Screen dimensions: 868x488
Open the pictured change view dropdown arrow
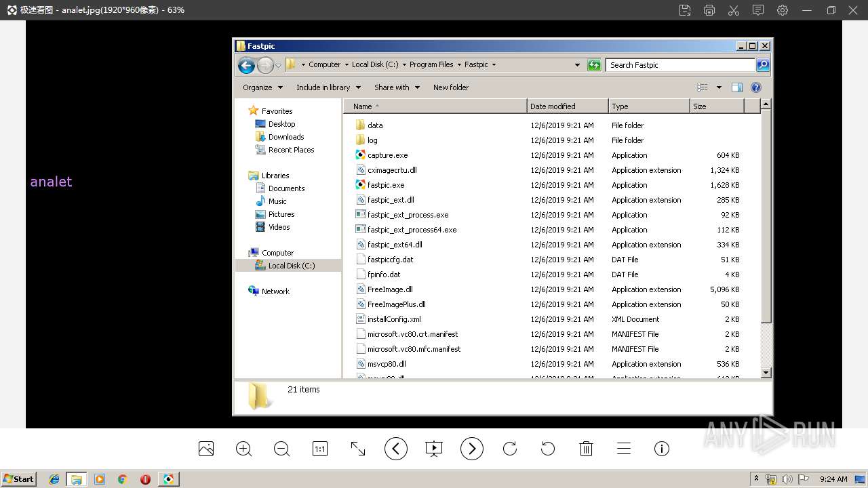tap(719, 87)
